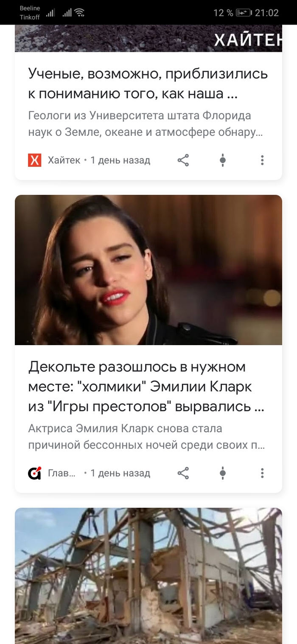Read snippet starting Актриса Эмилия Кларк
This screenshot has height=644, width=297.
click(x=147, y=437)
